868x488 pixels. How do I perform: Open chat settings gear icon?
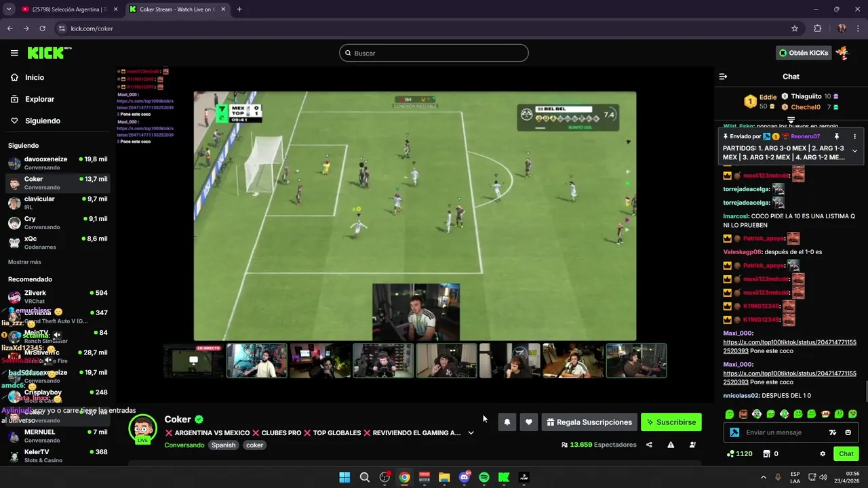[x=823, y=453]
